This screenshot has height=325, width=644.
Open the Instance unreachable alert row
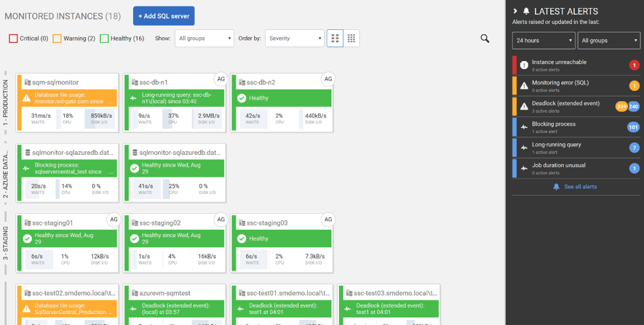click(576, 65)
